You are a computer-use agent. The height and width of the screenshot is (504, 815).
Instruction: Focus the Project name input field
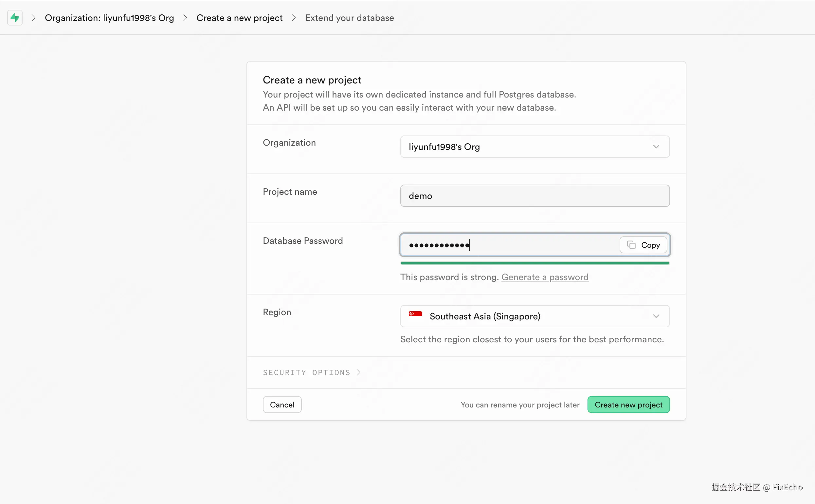pos(535,196)
